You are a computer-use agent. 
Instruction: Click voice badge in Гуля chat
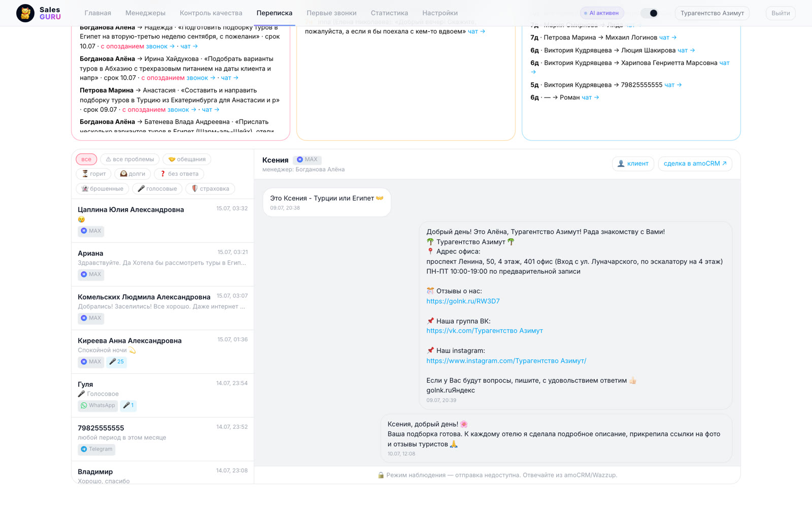[128, 405]
